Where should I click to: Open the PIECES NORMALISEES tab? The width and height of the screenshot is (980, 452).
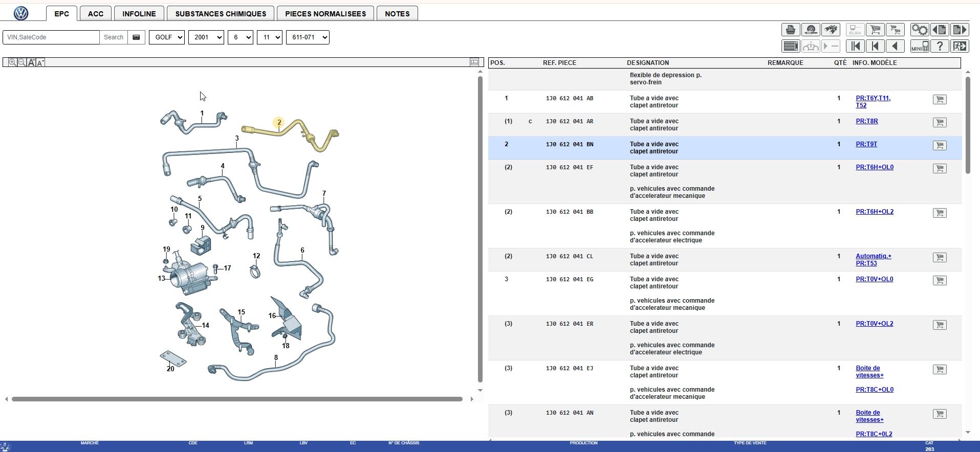tap(325, 14)
